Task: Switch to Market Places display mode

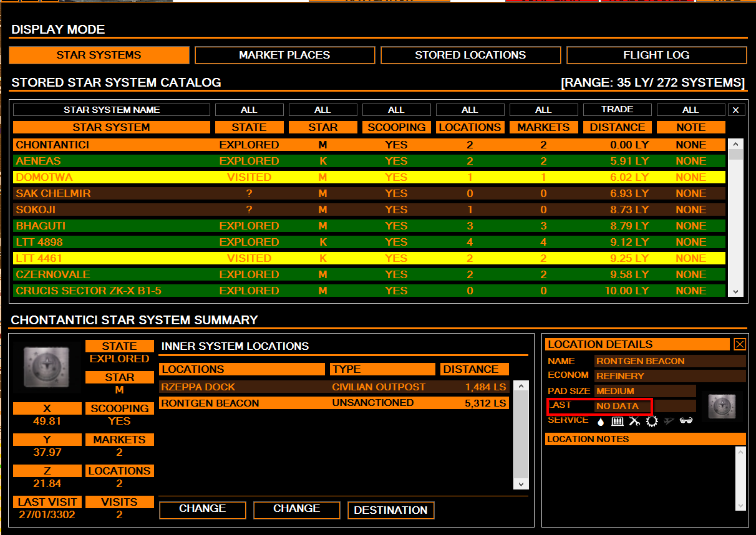Action: pos(284,55)
